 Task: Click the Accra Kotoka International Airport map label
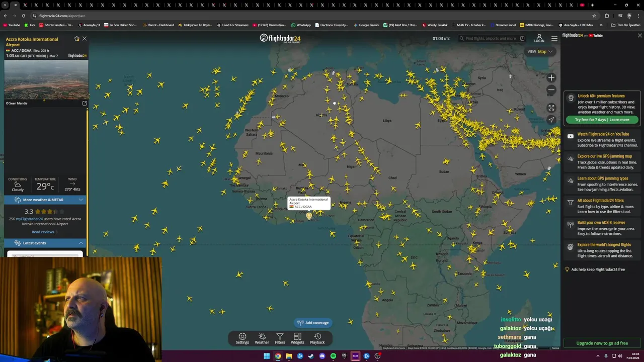(x=308, y=203)
